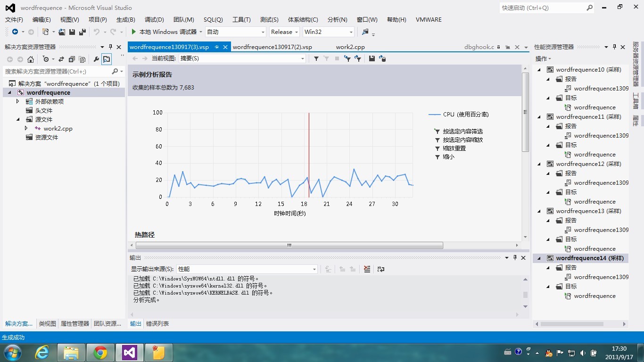Screen dimensions: 644x362
Task: Click the Home icon in Solution Explorer
Action: [x=31, y=59]
